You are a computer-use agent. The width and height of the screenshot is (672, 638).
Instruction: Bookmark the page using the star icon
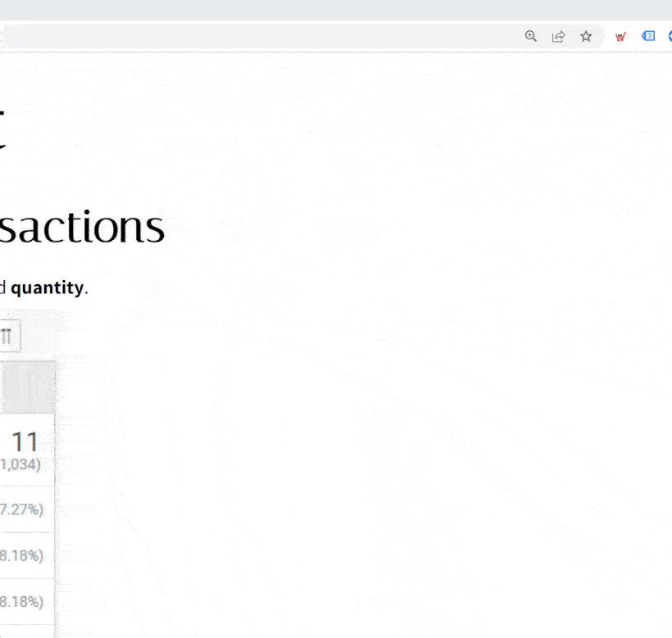[585, 36]
